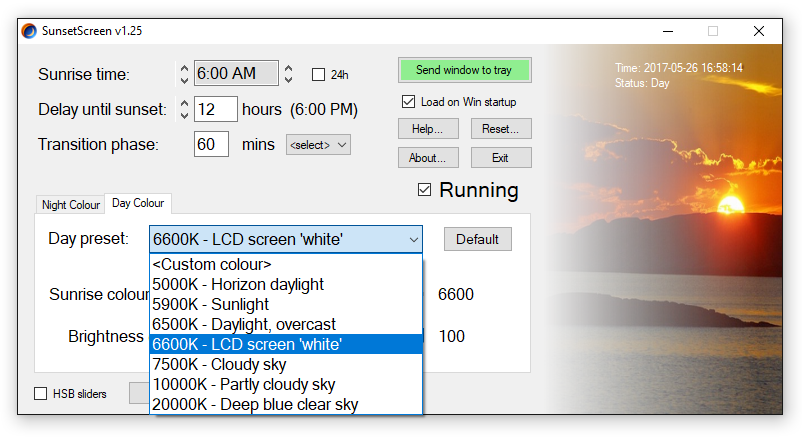Decrease sunrise time with right down arrow

288,79
